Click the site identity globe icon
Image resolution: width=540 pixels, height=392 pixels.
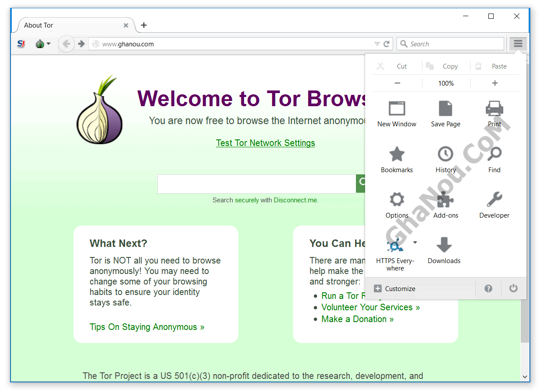(96, 44)
